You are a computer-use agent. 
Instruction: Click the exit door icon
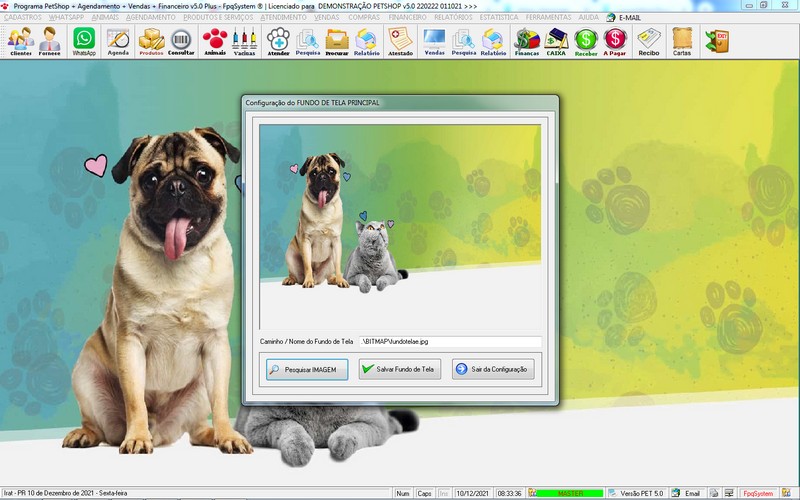point(717,41)
